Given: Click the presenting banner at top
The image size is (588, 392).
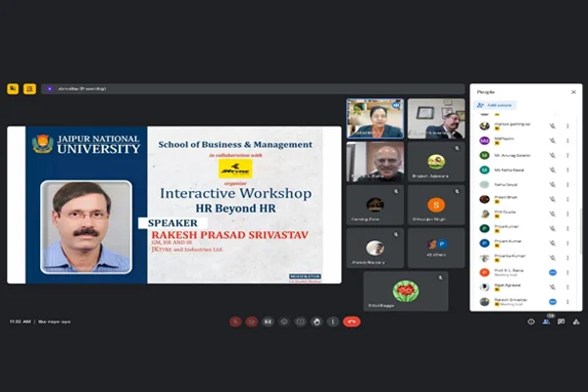Looking at the screenshot, I should click(253, 89).
